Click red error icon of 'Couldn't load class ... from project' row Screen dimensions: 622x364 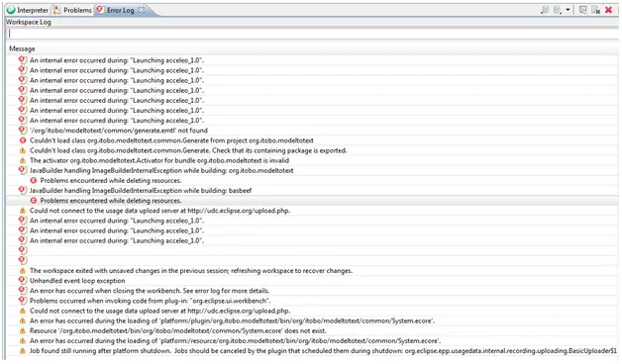click(x=23, y=140)
